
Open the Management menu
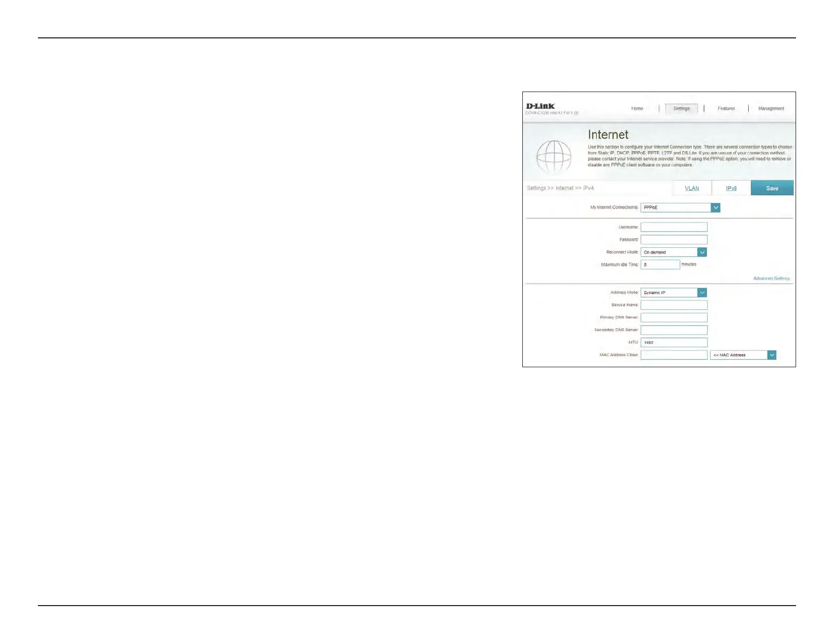[x=771, y=108]
